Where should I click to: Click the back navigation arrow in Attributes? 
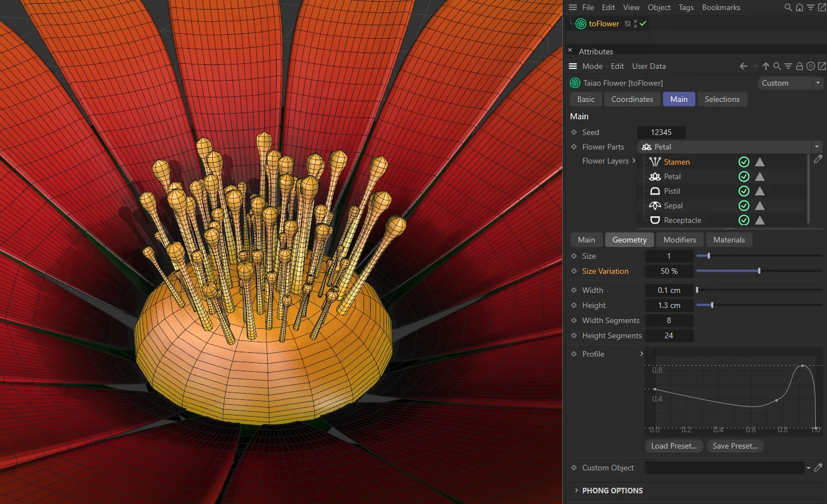(743, 66)
